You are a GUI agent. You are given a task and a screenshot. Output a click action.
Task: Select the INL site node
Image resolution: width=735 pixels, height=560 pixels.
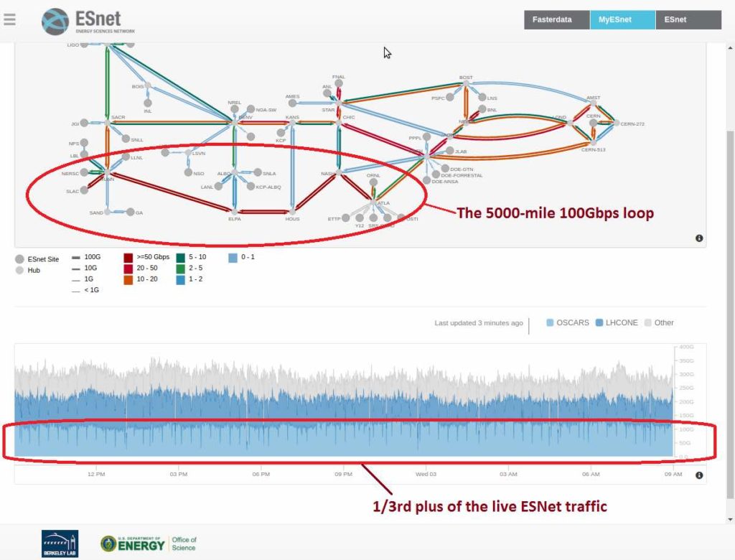[x=148, y=103]
